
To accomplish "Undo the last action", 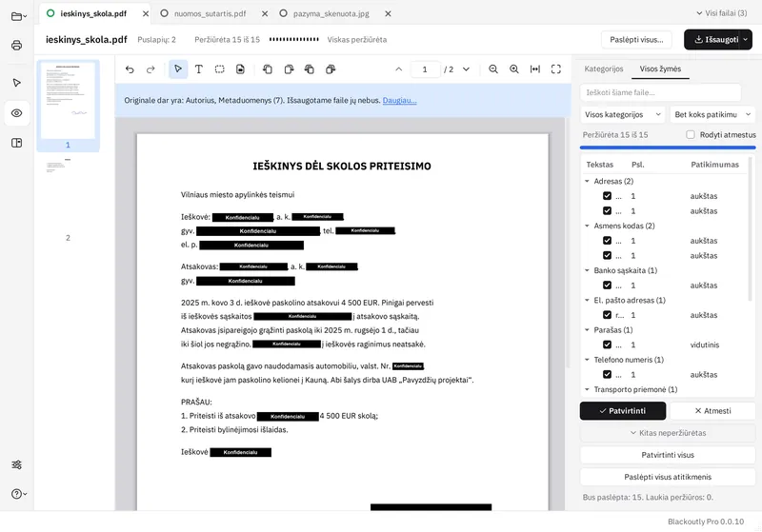I will pos(130,69).
